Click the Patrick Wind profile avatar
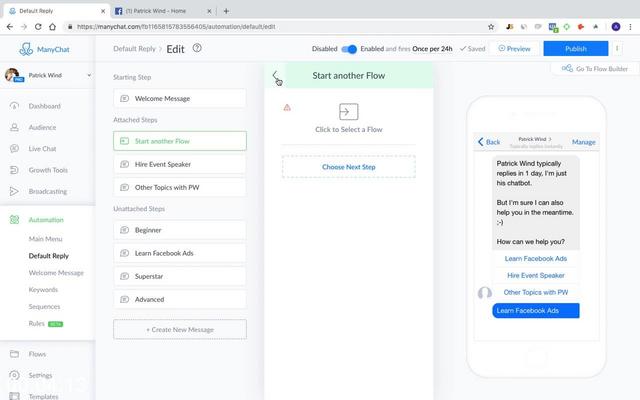The height and width of the screenshot is (400, 640). 12,75
